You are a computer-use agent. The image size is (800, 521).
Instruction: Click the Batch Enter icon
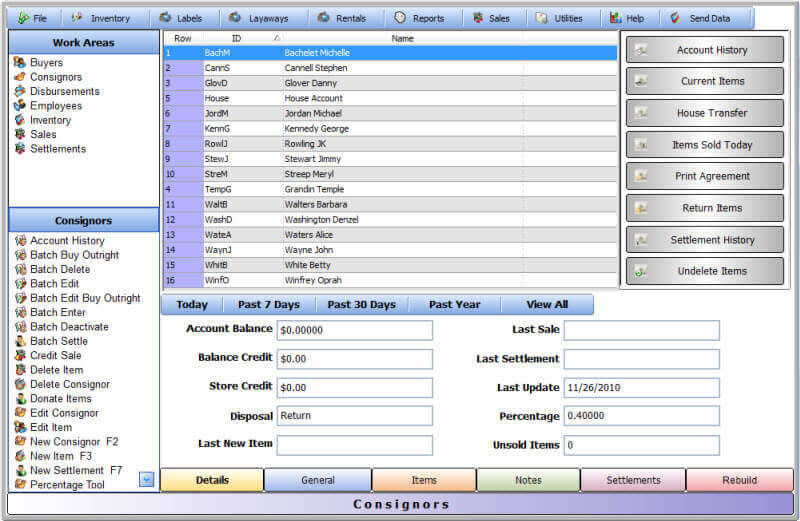pyautogui.click(x=20, y=312)
